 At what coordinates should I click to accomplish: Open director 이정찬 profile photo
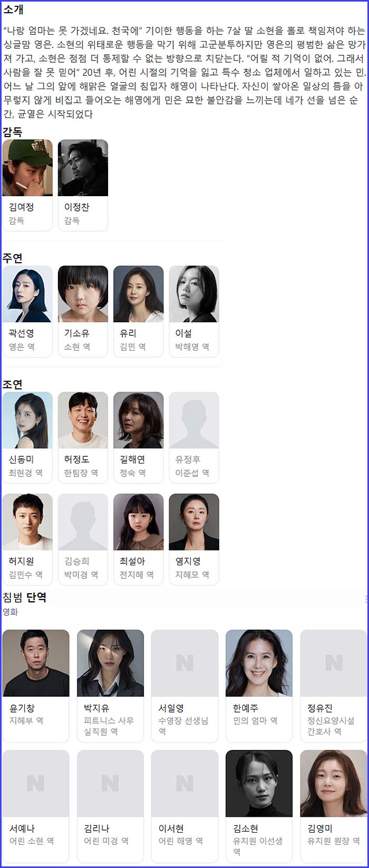83,168
